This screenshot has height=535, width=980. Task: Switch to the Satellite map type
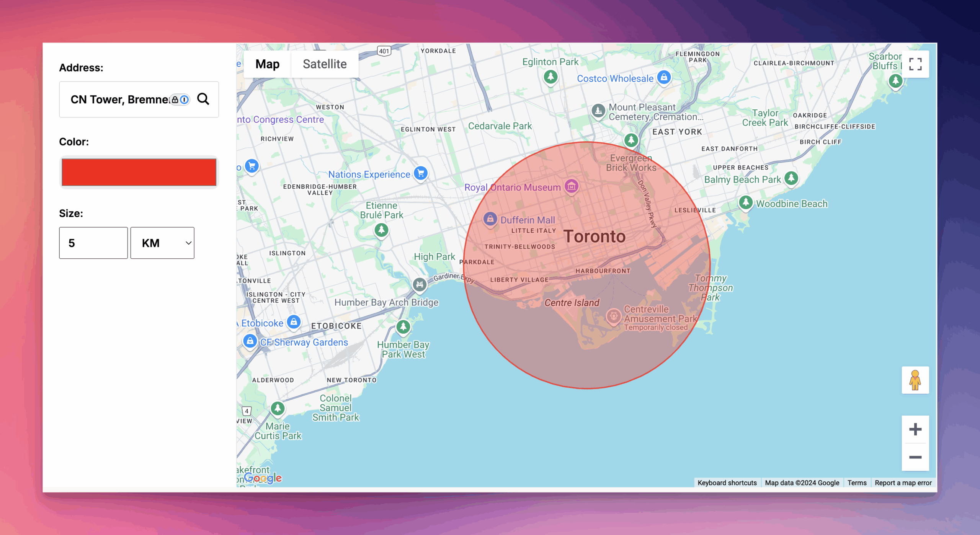point(325,64)
